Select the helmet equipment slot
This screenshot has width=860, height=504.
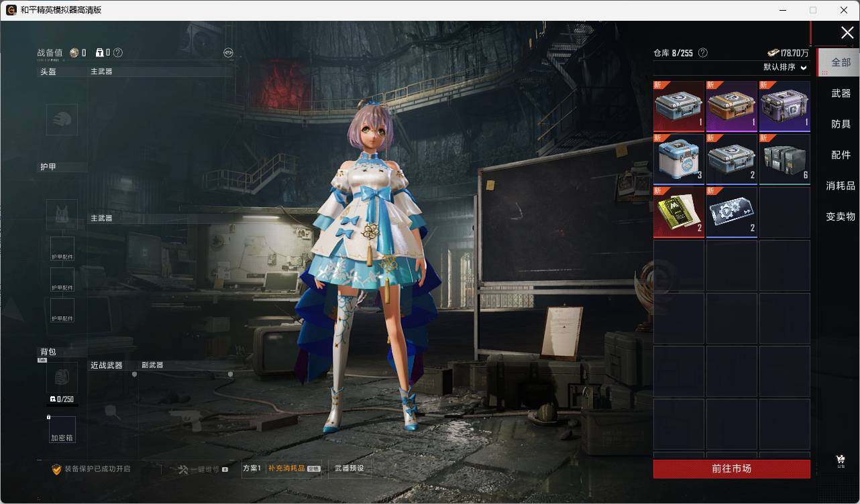click(62, 119)
